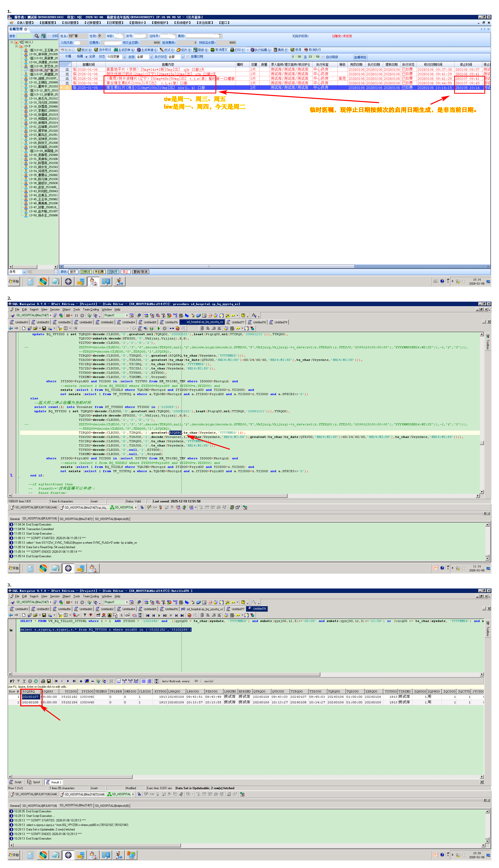Click the Save icon in SQL editor toolbar

(x=44, y=328)
